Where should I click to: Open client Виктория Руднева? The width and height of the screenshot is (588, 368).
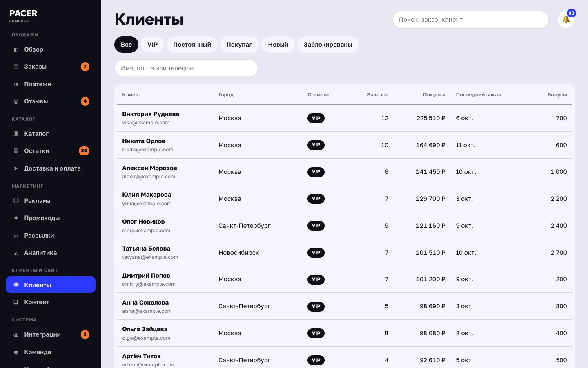point(151,114)
